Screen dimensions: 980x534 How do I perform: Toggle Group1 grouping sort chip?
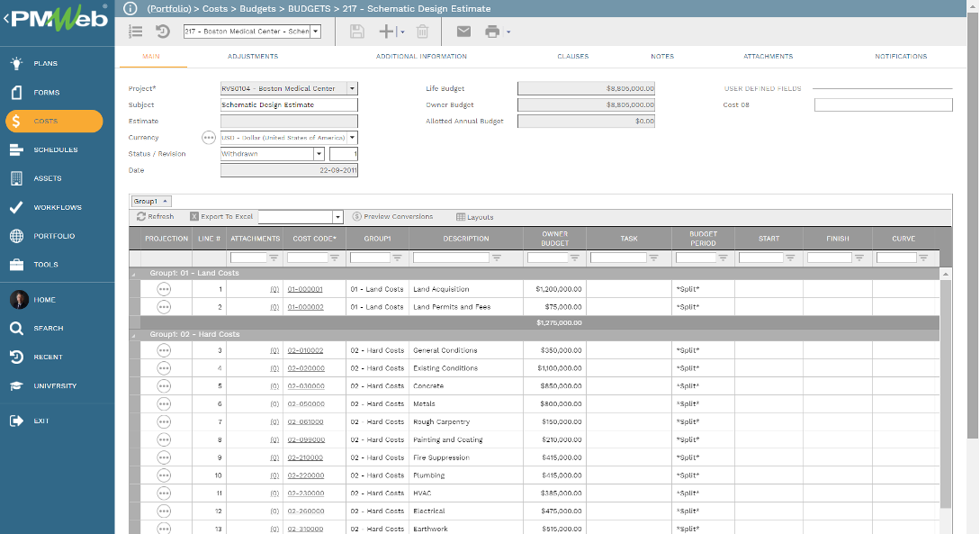click(150, 202)
